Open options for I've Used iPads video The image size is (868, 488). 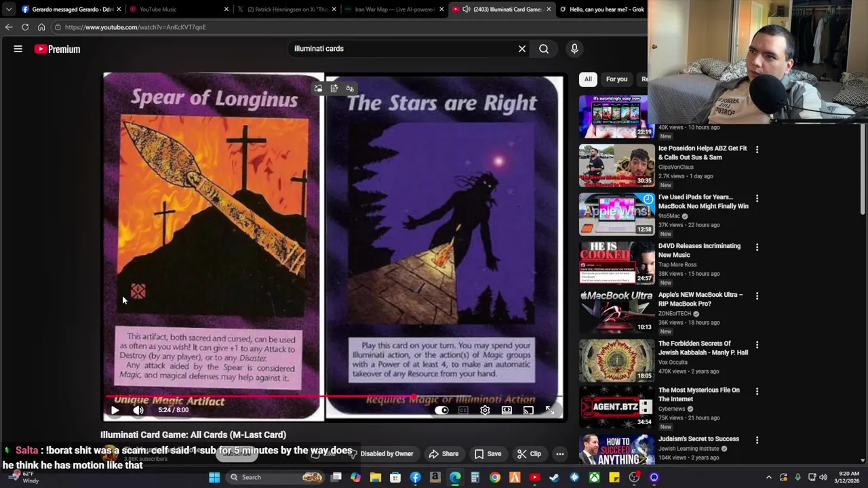[x=757, y=199]
